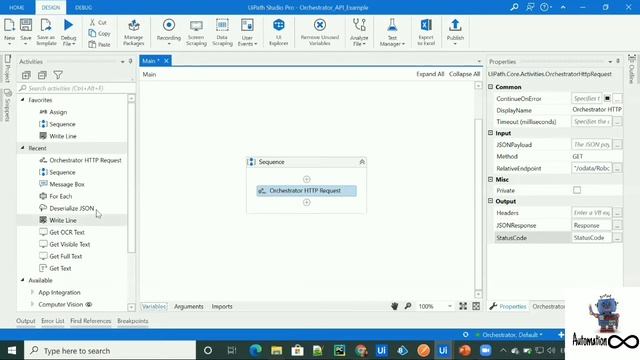Click Export to Excel
Image resolution: width=640 pixels, height=360 pixels.
pos(426,32)
